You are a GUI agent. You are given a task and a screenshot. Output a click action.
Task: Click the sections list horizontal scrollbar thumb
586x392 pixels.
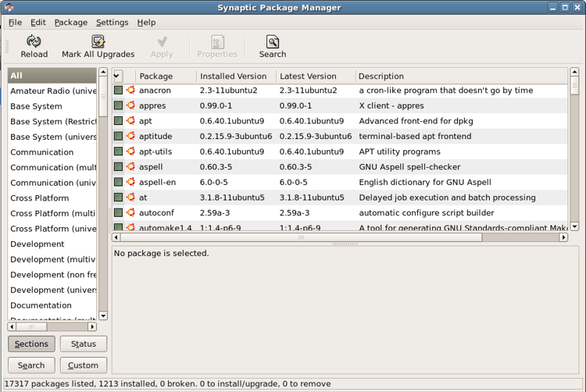tap(31, 326)
